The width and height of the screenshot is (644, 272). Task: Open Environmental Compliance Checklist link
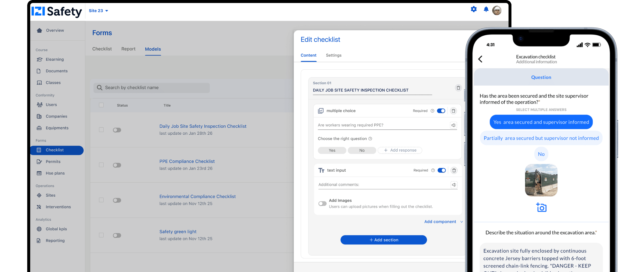(x=197, y=196)
